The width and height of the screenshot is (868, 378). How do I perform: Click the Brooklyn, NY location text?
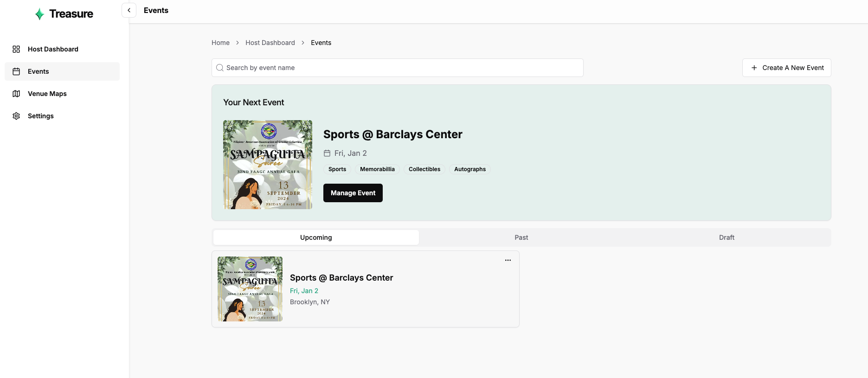pos(310,302)
